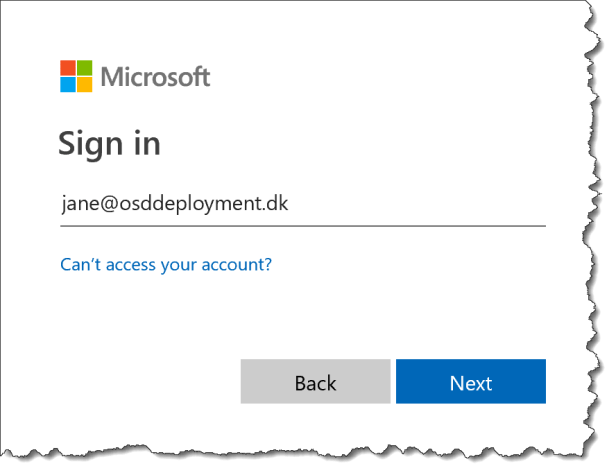Open the "Can't access your account?" link
The height and width of the screenshot is (475, 616).
coord(166,265)
